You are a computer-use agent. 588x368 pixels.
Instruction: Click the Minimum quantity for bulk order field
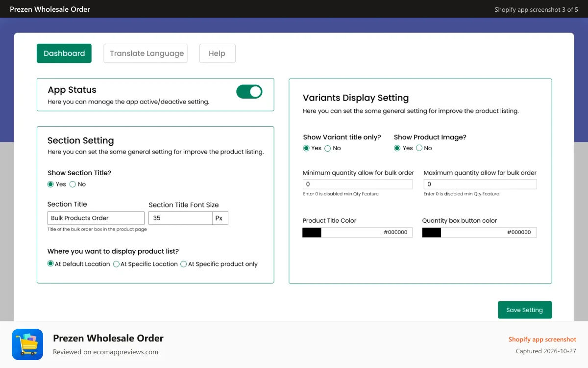pyautogui.click(x=358, y=184)
